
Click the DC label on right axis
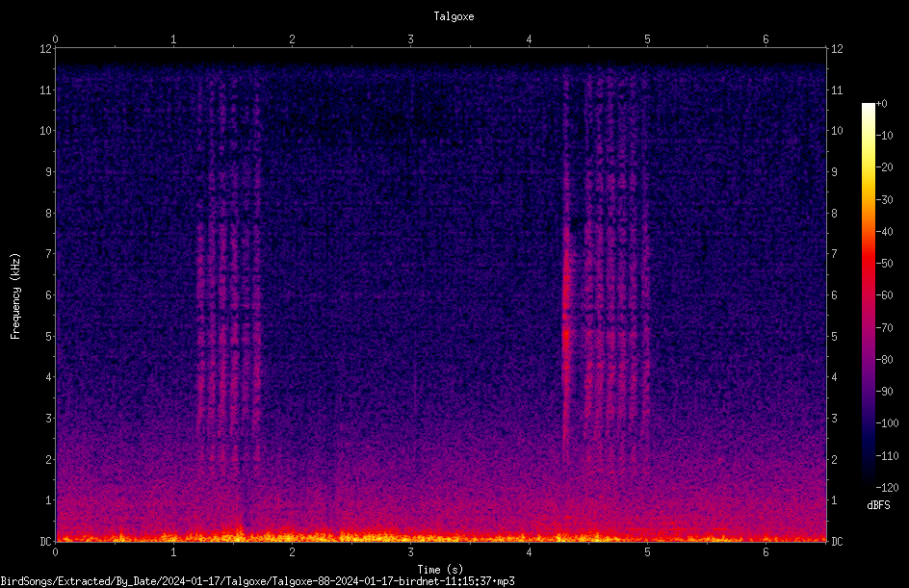point(837,541)
